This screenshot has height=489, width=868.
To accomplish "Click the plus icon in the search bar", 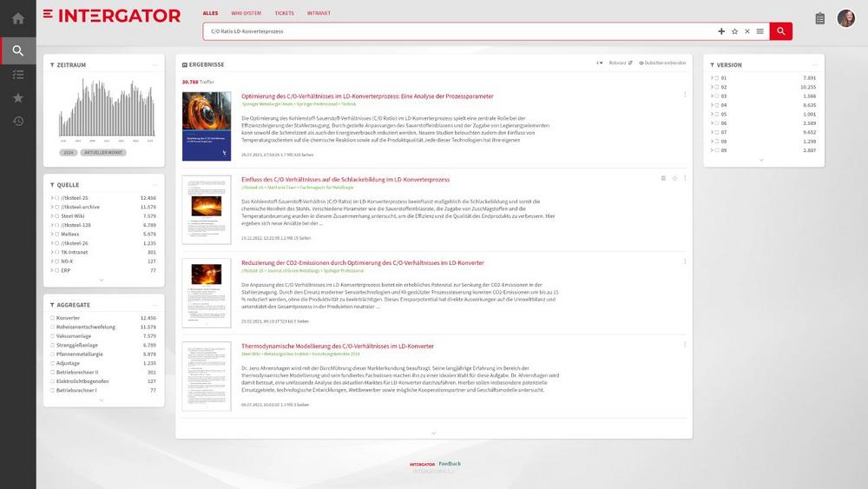I will tap(721, 31).
